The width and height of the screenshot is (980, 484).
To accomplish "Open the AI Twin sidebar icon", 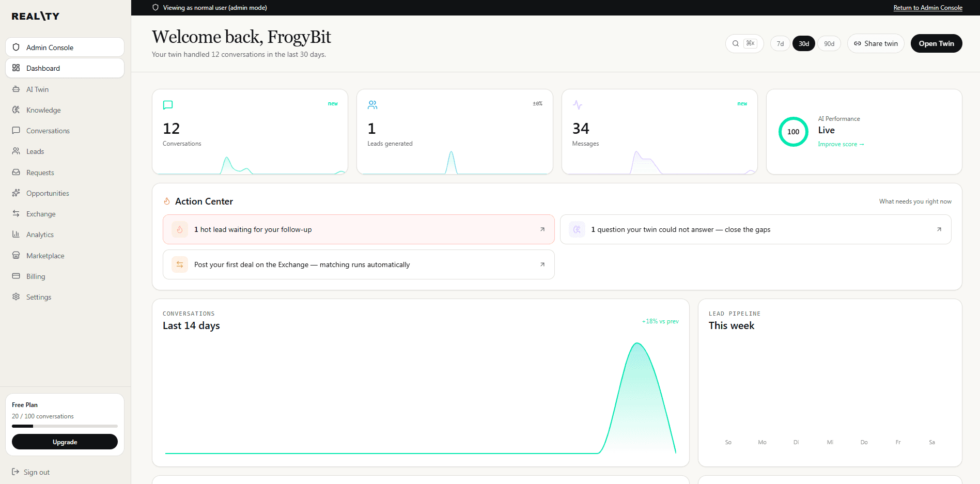I will [x=16, y=89].
